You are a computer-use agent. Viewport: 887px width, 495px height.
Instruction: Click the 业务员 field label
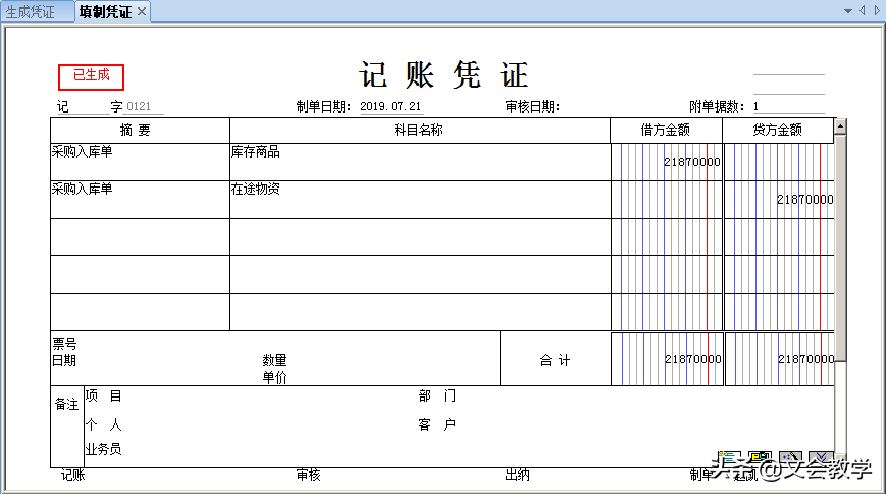pos(104,449)
